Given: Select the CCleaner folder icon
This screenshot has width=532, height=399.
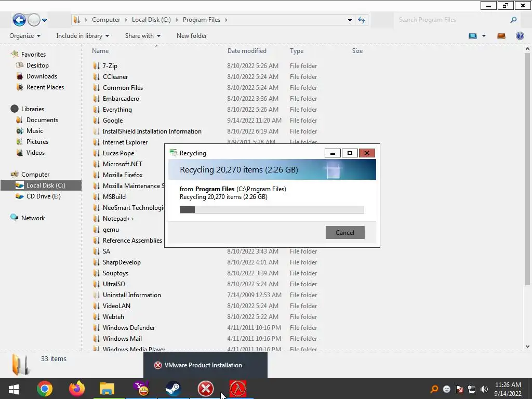Looking at the screenshot, I should pyautogui.click(x=96, y=77).
